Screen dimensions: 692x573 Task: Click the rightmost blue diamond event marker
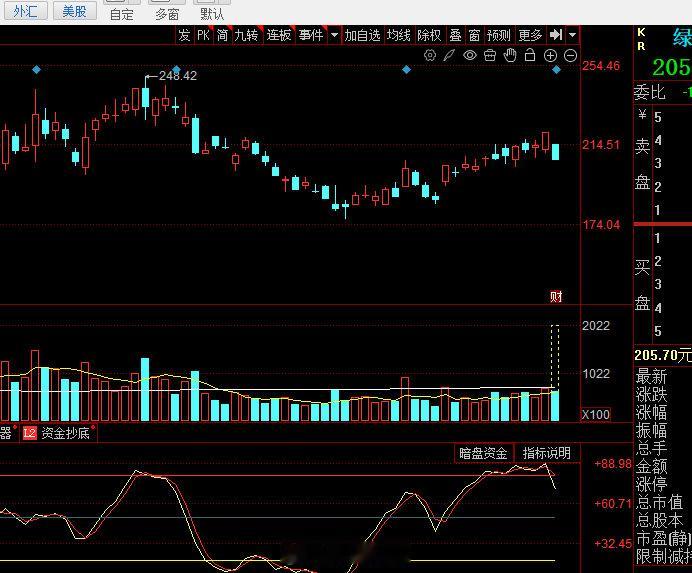pos(557,70)
